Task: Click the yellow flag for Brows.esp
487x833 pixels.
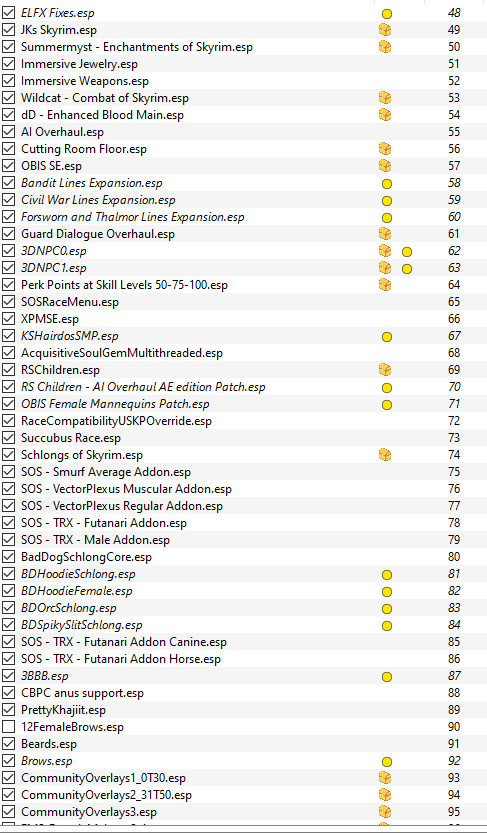Action: (x=387, y=762)
